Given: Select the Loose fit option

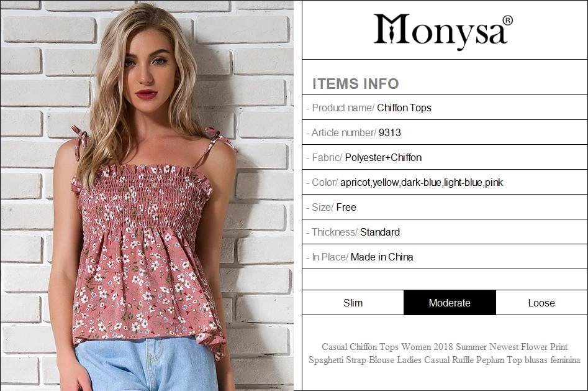Looking at the screenshot, I should pyautogui.click(x=541, y=303).
